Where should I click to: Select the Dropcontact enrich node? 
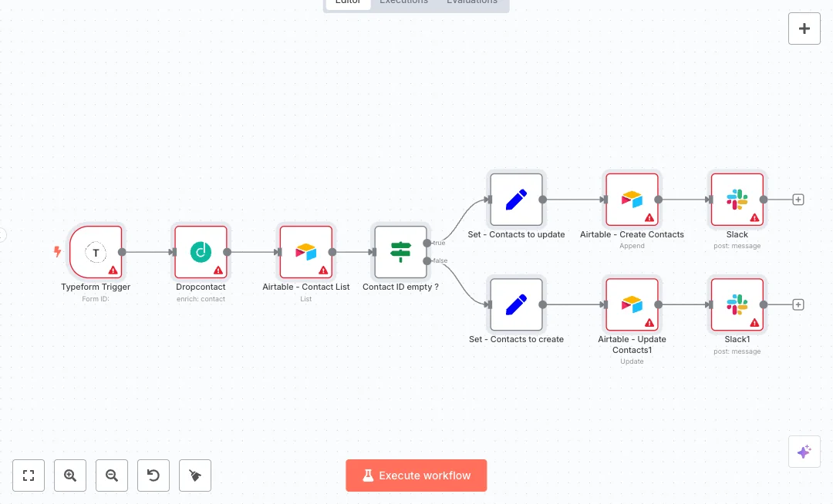coord(201,252)
